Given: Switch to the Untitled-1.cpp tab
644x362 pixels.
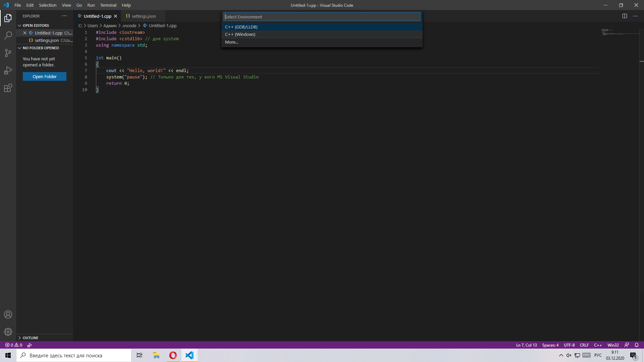Looking at the screenshot, I should point(97,16).
